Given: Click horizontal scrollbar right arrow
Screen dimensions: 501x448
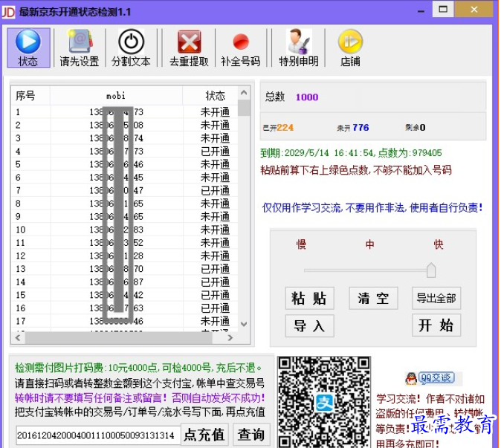Looking at the screenshot, I should 230,338.
